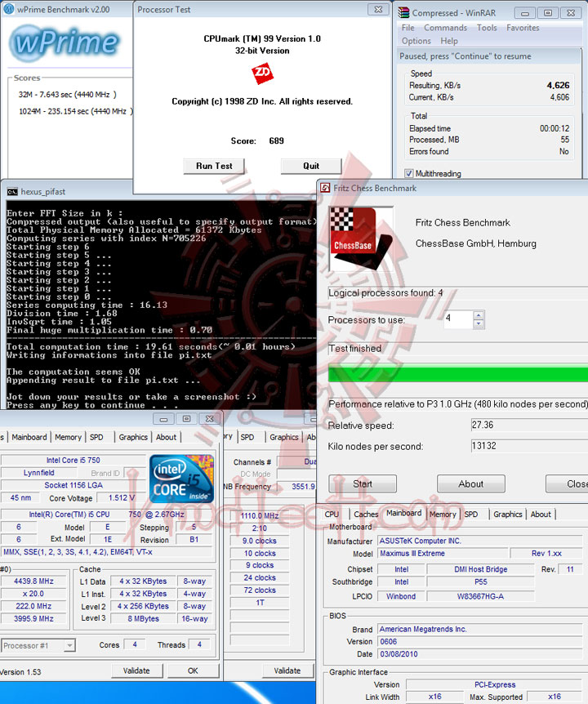Click the W83667HG-A LPCIO field
This screenshot has width=588, height=704.
[x=480, y=596]
